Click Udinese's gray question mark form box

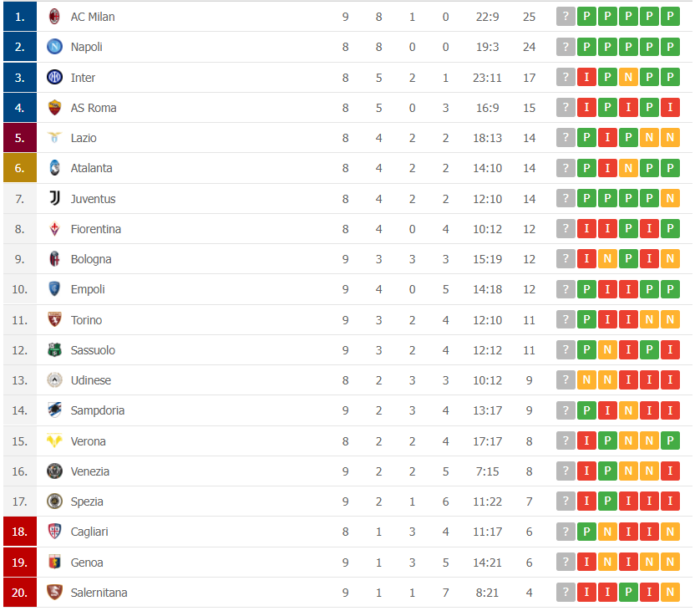coord(566,380)
